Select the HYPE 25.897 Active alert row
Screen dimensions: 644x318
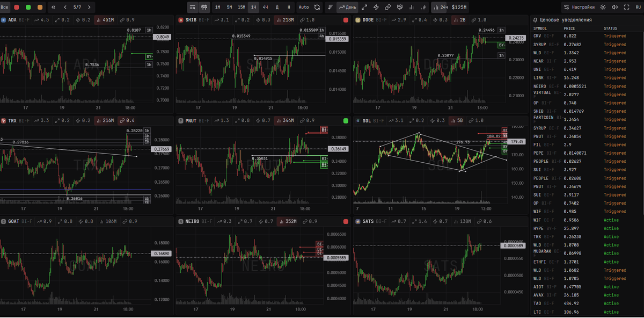587,228
